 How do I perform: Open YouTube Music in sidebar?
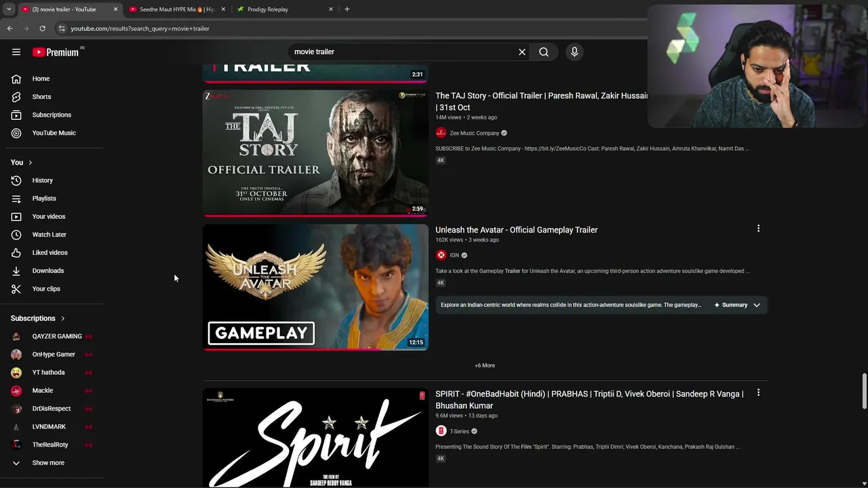[54, 133]
